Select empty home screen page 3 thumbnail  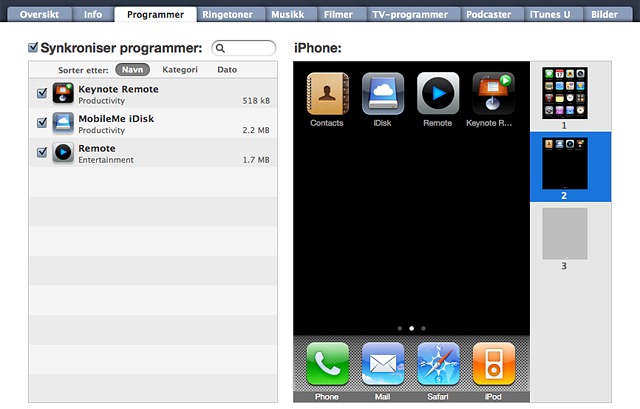pyautogui.click(x=565, y=233)
